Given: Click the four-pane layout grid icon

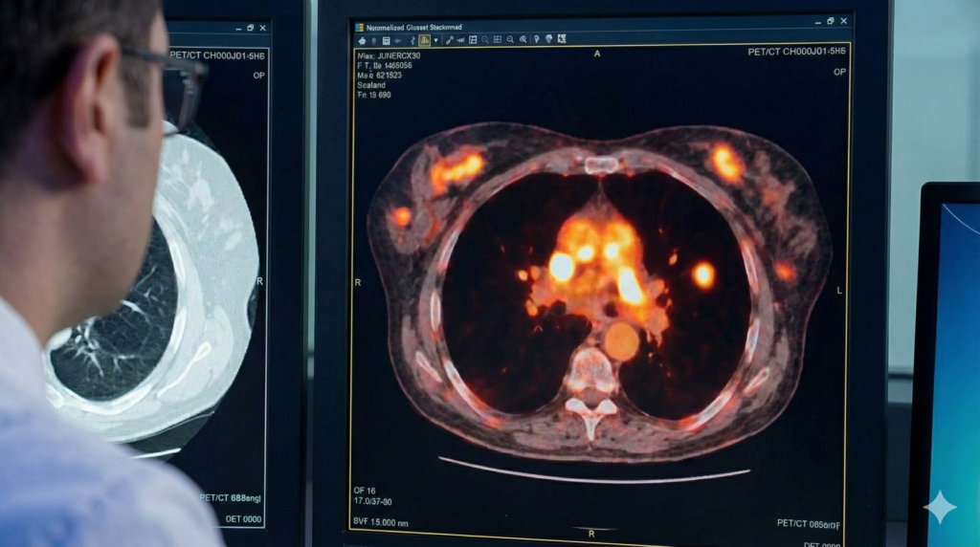Looking at the screenshot, I should (x=473, y=39).
